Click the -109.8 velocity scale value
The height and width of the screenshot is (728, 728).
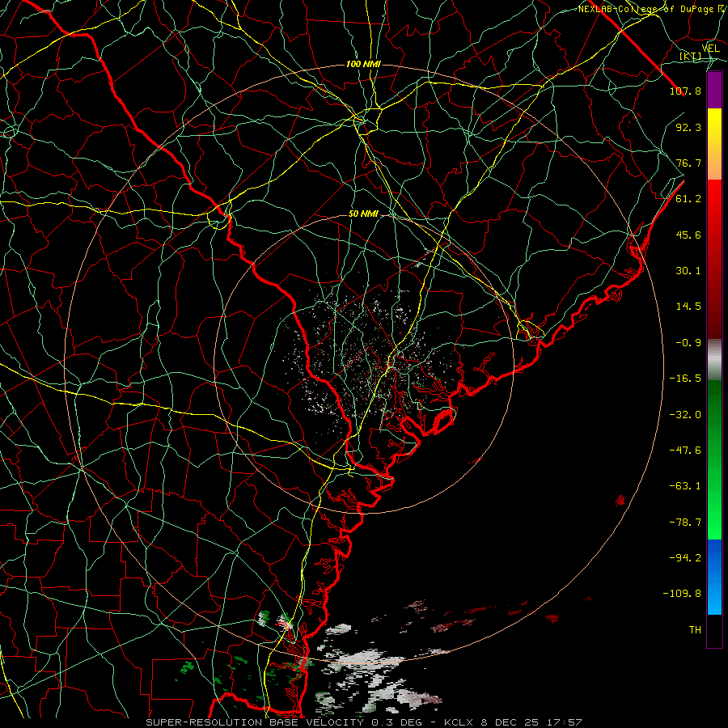click(x=682, y=594)
